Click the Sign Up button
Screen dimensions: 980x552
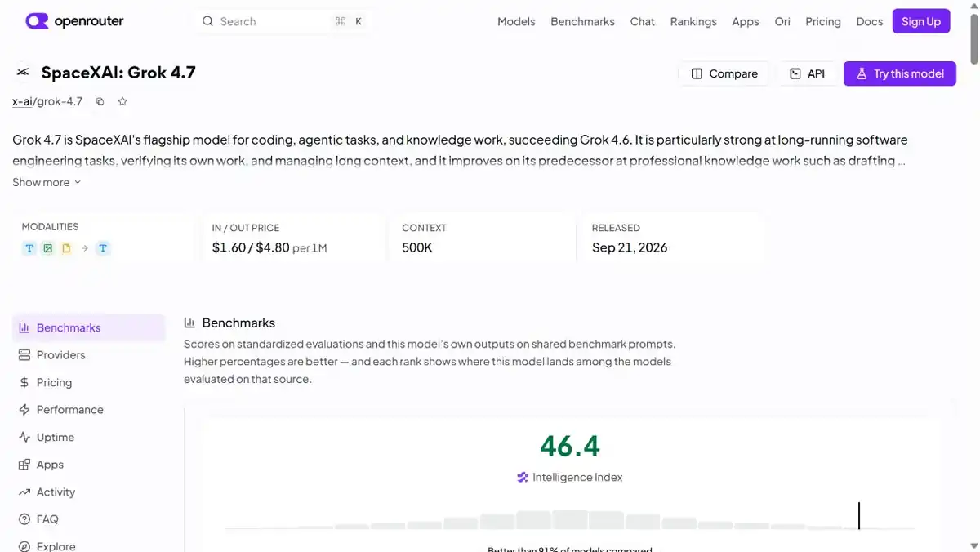[x=921, y=21]
